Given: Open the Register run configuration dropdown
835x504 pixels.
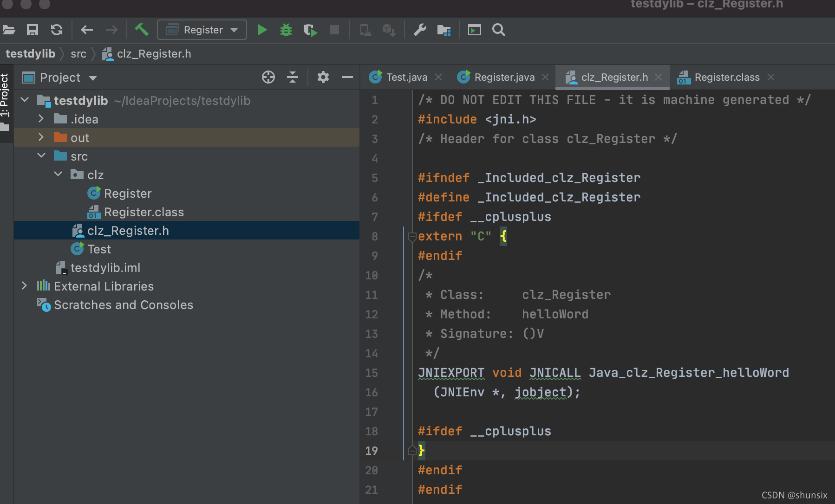Looking at the screenshot, I should pyautogui.click(x=202, y=30).
